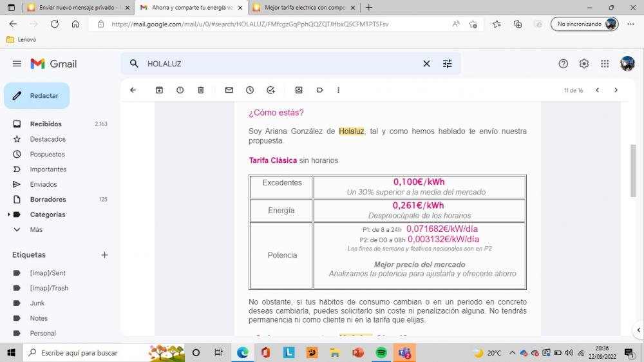
Task: Click the taskbar search box
Action: (105, 352)
